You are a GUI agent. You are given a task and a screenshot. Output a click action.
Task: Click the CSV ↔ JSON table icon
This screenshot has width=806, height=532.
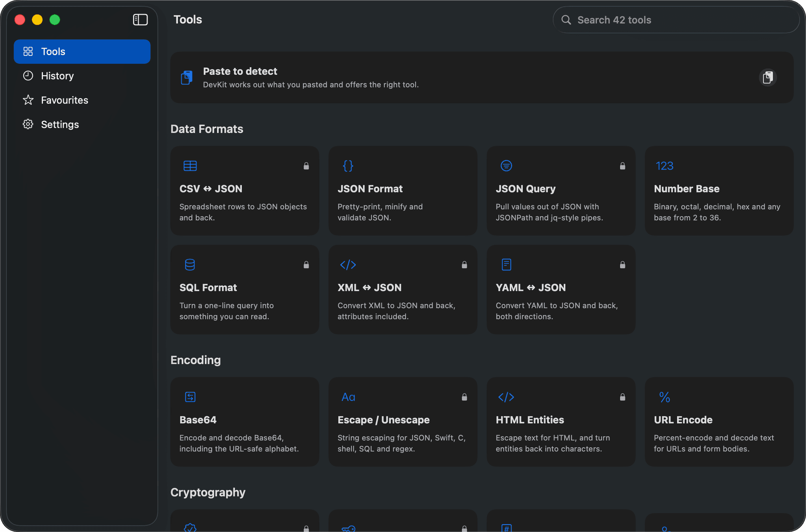pyautogui.click(x=190, y=166)
